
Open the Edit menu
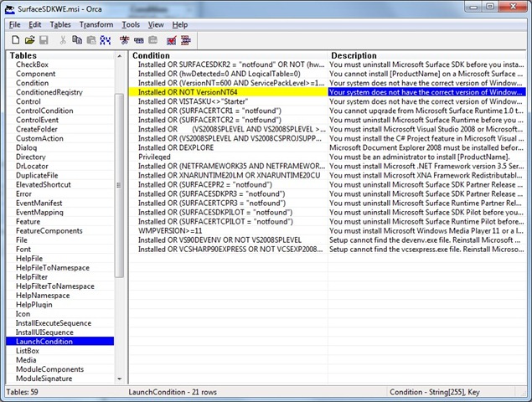click(x=35, y=25)
